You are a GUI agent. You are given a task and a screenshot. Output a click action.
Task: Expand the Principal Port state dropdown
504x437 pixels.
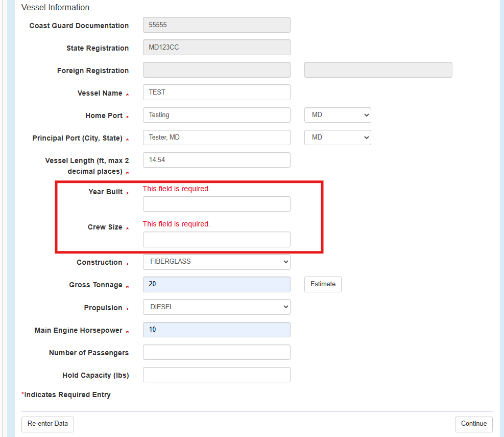point(338,137)
